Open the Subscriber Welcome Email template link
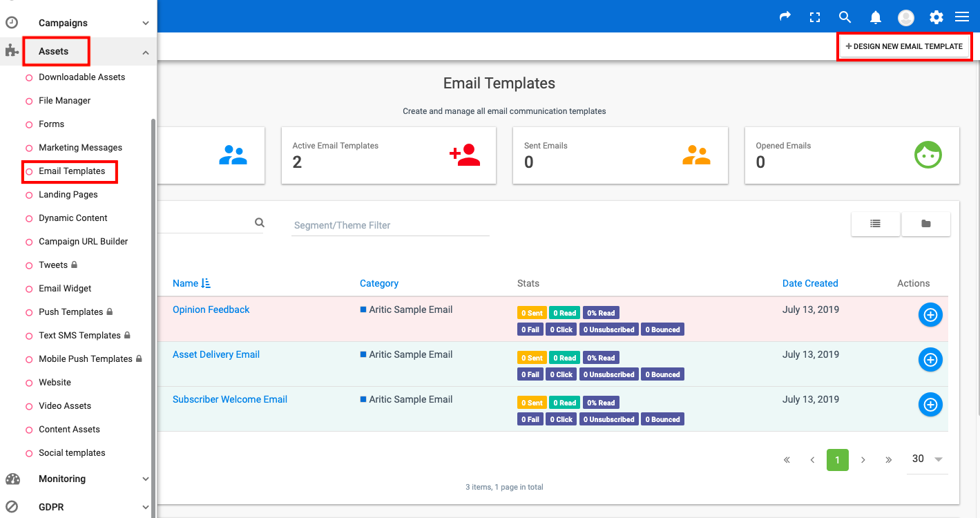 pos(230,399)
